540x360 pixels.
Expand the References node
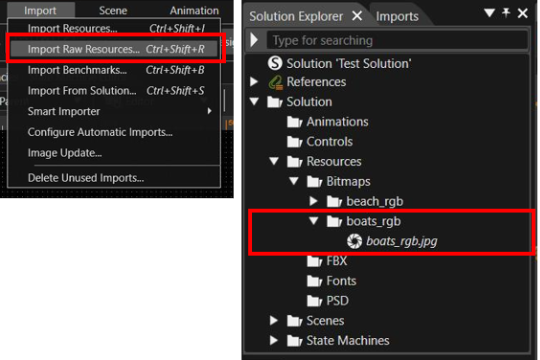pos(254,82)
